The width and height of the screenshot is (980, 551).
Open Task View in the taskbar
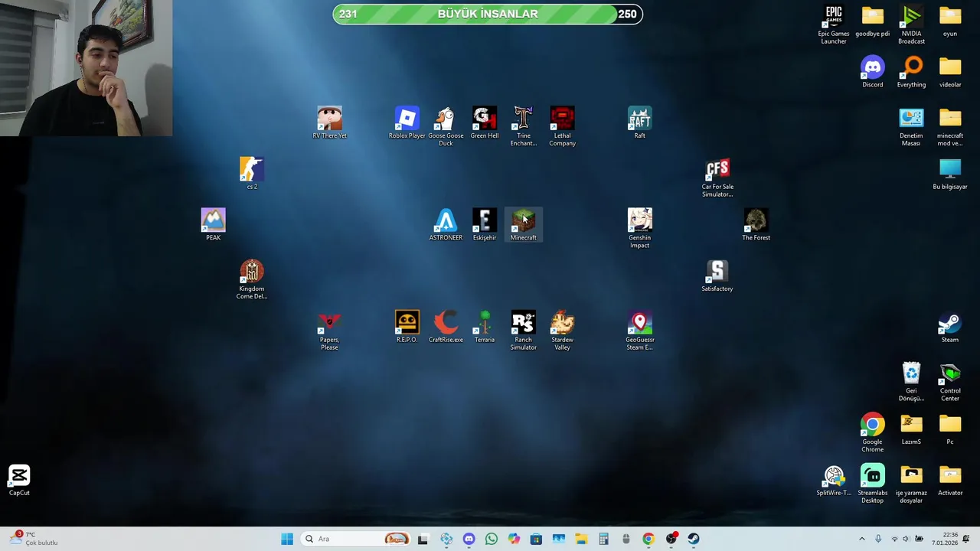coord(423,539)
